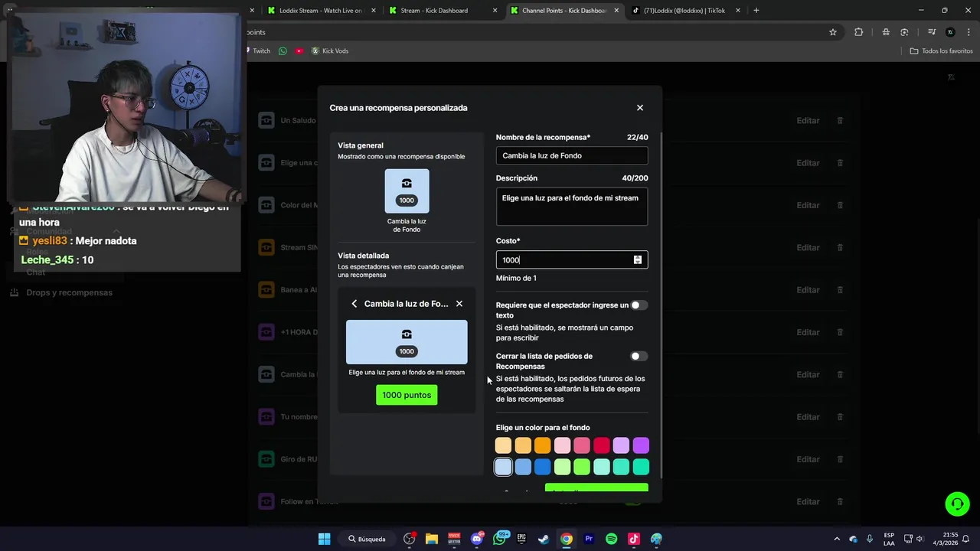Click Editar on Un Saludo row
980x551 pixels.
(808, 121)
